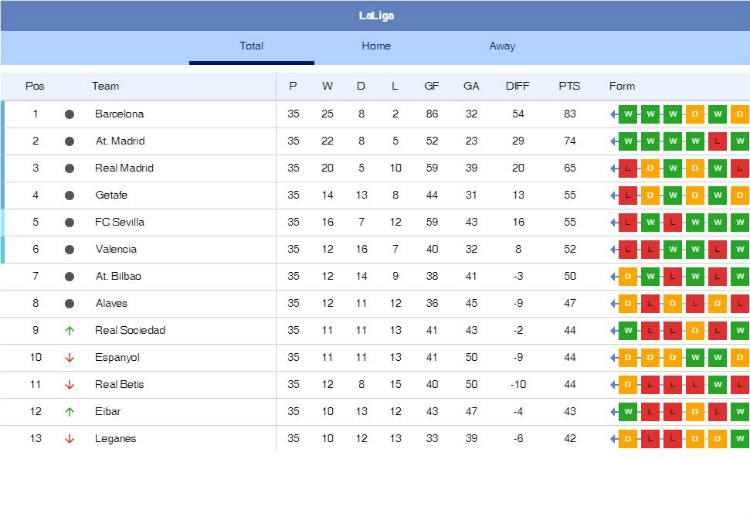The width and height of the screenshot is (750, 517).
Task: Sort table by the PTS column header
Action: 569,86
